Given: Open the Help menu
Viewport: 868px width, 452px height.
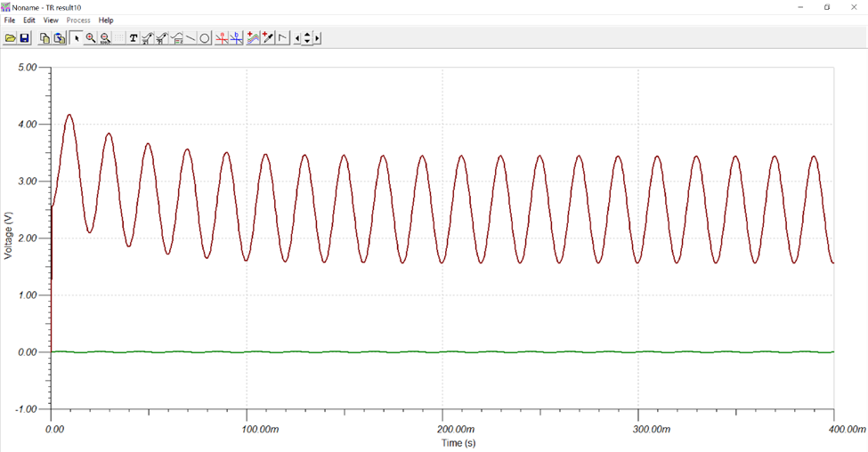Looking at the screenshot, I should (x=106, y=20).
